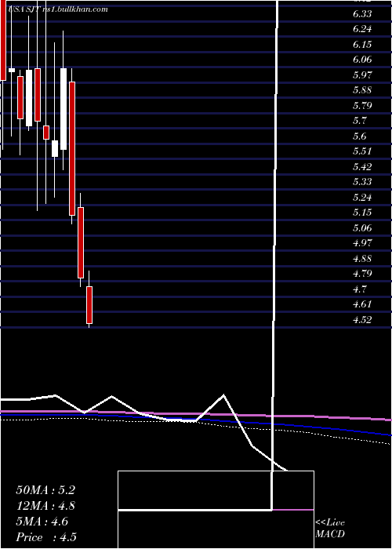The width and height of the screenshot is (392, 549).
Task: Click the last red candlestick near 4.6
Action: coord(89,305)
